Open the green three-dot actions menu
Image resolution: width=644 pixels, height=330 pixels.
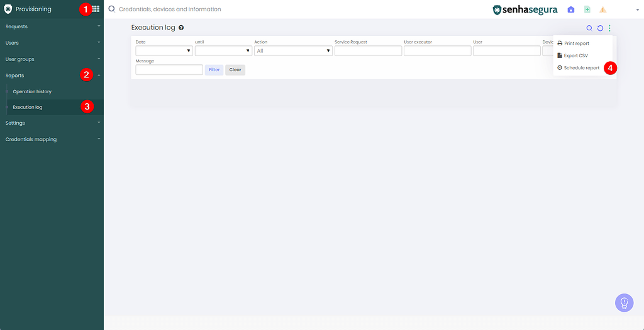pyautogui.click(x=609, y=28)
